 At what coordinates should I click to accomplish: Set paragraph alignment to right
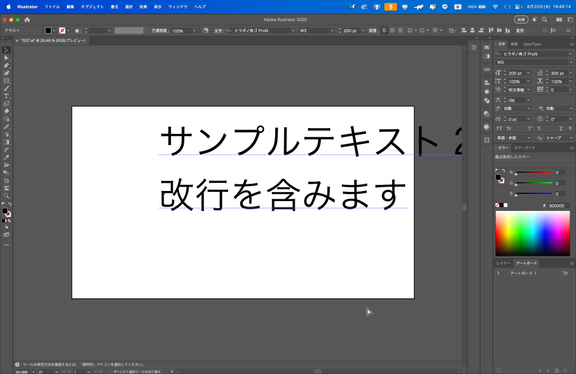pos(400,30)
